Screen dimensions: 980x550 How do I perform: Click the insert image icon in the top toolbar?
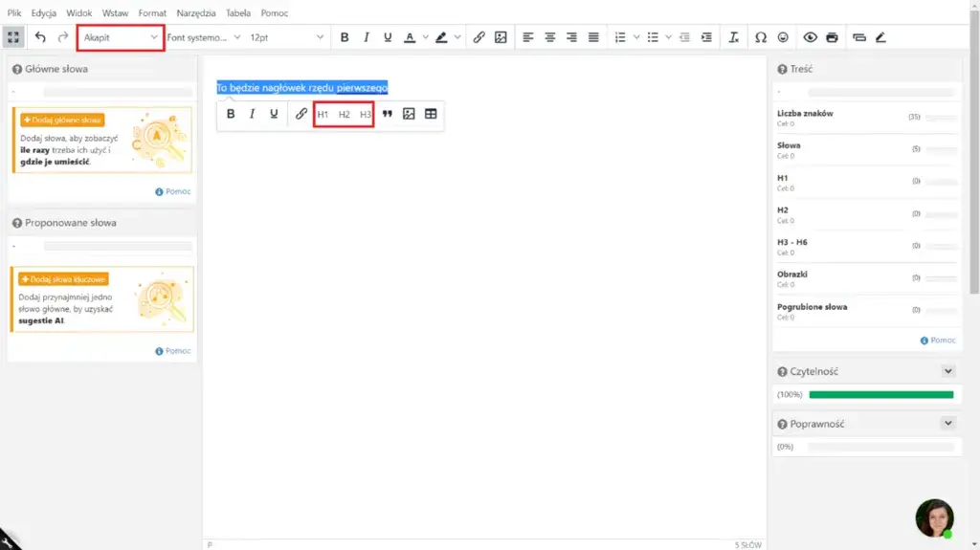coord(501,37)
